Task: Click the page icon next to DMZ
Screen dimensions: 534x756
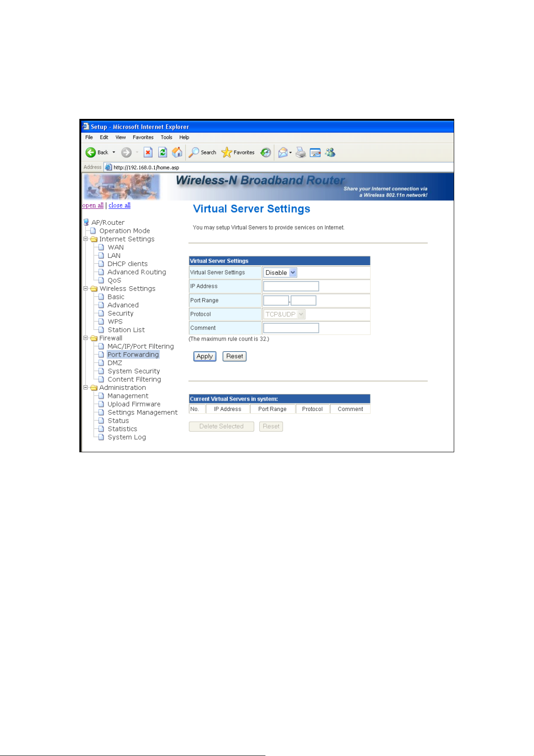Action: pyautogui.click(x=101, y=363)
